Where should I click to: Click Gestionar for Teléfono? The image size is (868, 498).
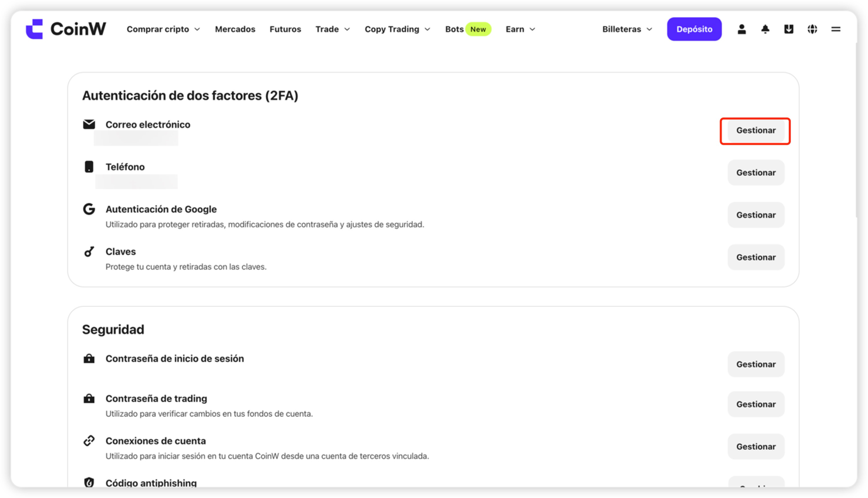(756, 172)
